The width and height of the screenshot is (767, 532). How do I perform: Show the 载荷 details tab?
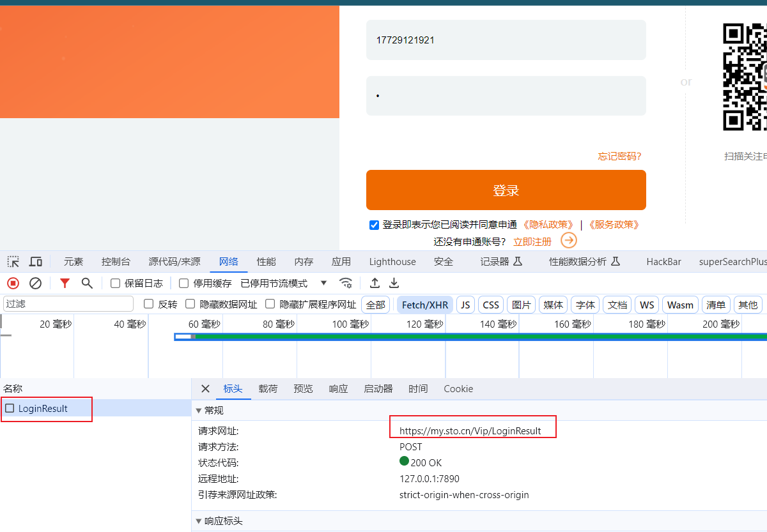point(268,388)
